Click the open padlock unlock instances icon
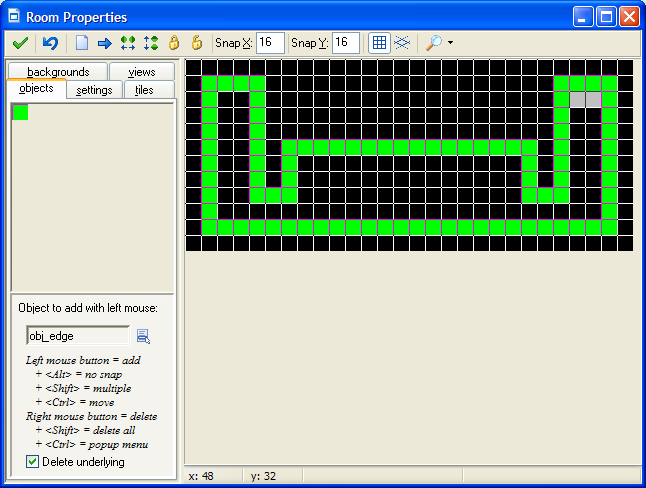The height and width of the screenshot is (488, 646). pyautogui.click(x=196, y=43)
